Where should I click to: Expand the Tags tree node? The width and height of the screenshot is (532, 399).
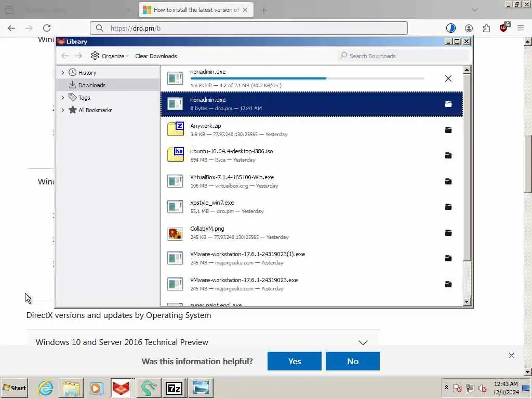[63, 98]
